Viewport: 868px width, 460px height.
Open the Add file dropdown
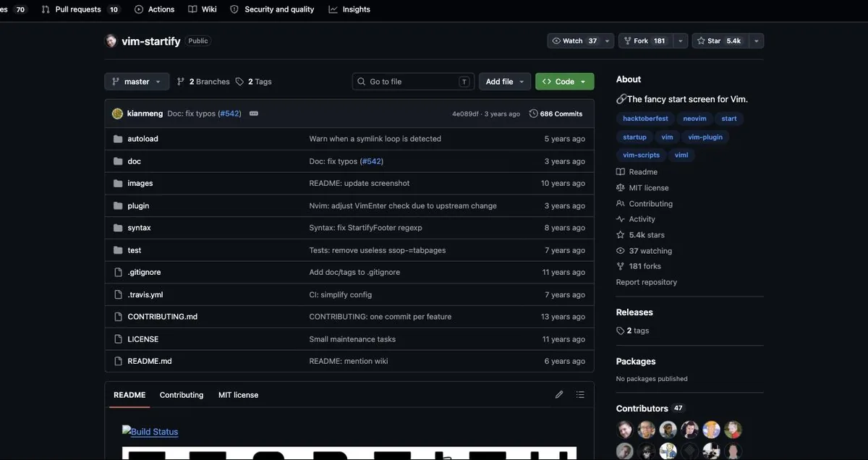(x=505, y=82)
